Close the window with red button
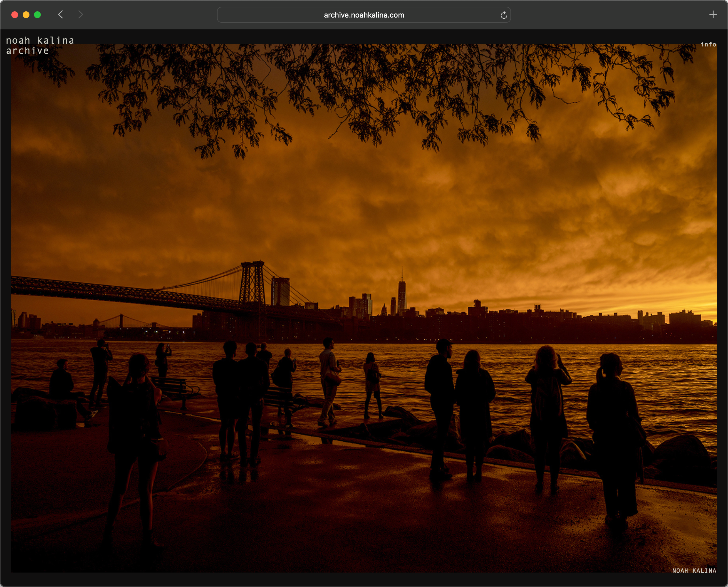Image resolution: width=728 pixels, height=587 pixels. 14,15
